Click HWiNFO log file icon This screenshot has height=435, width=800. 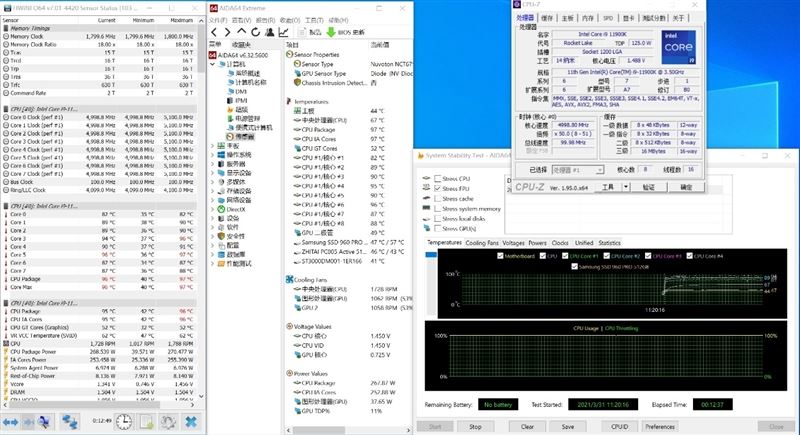point(146,422)
